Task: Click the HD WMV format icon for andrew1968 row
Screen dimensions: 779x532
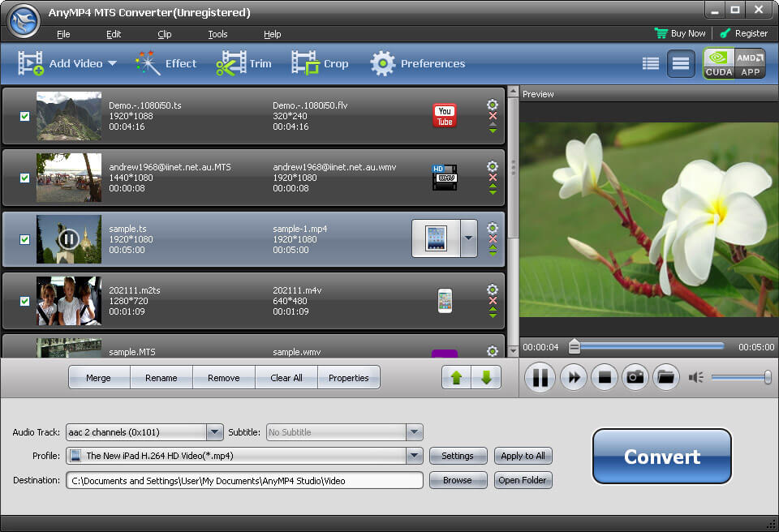Action: click(x=445, y=178)
